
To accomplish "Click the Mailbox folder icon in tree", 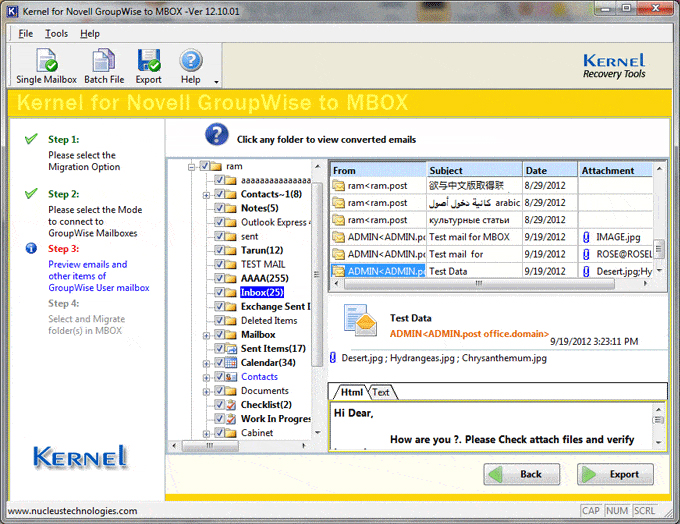I will pos(232,335).
